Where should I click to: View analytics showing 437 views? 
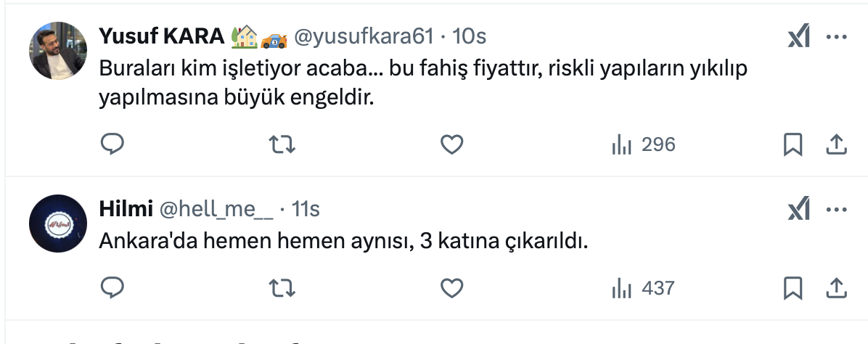click(x=644, y=288)
